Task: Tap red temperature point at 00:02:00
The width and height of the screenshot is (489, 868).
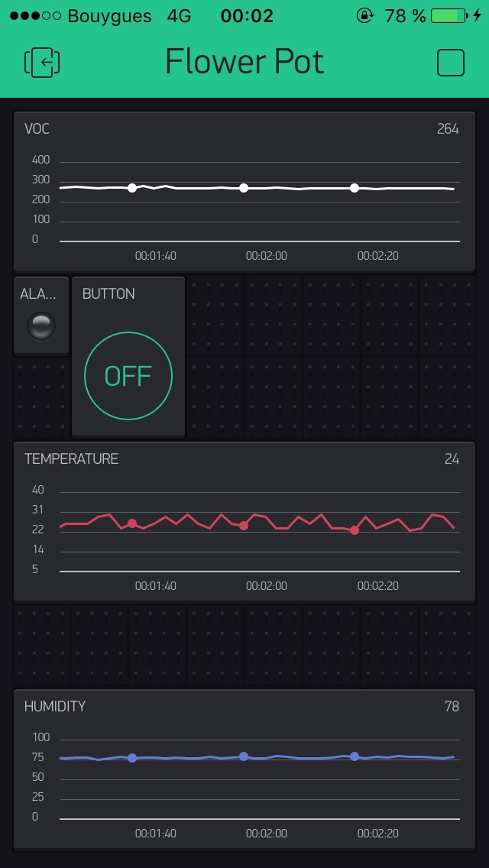Action: click(x=244, y=526)
